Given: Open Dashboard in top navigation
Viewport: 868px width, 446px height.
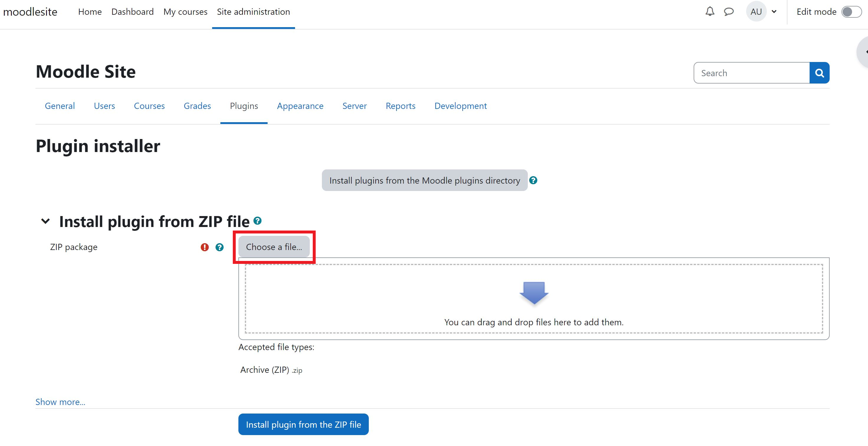Looking at the screenshot, I should click(132, 12).
